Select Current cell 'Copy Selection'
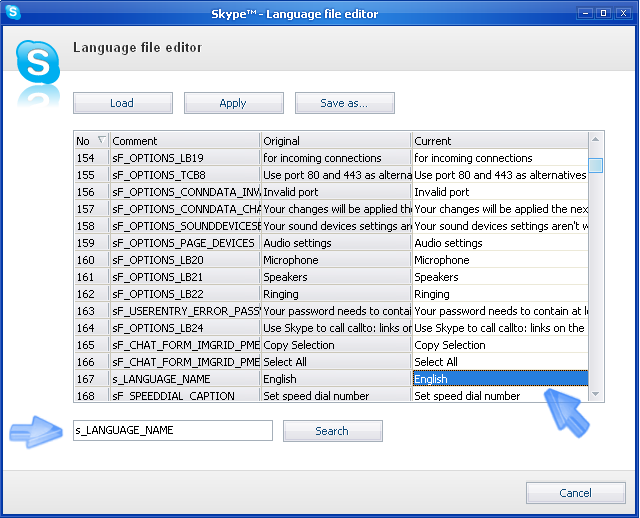 point(500,345)
